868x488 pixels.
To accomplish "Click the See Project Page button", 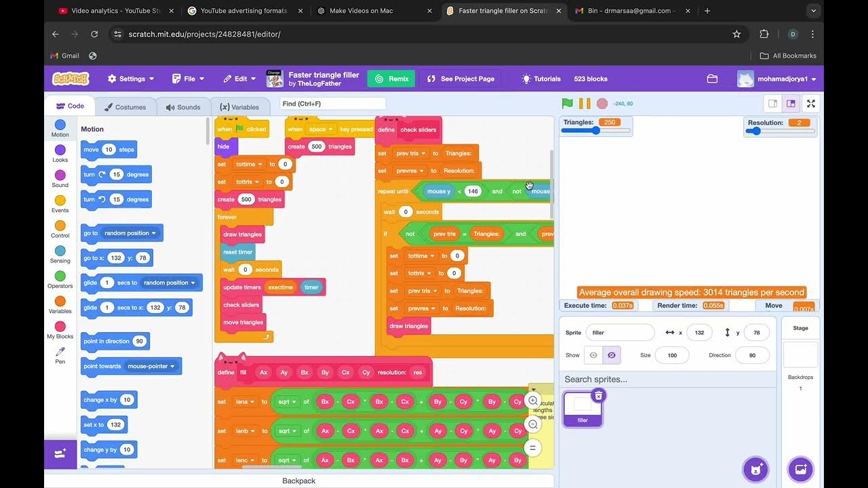I will (x=460, y=79).
